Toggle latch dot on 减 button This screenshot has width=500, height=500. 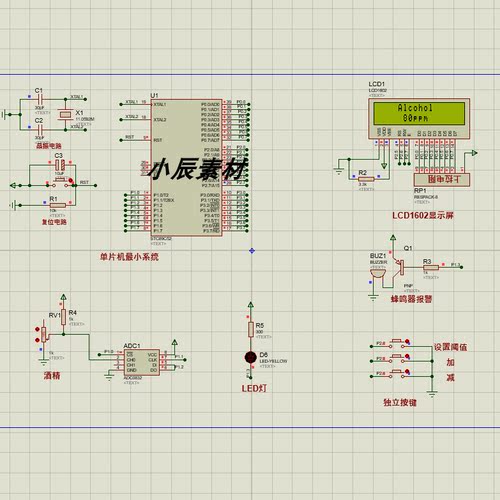407,372
